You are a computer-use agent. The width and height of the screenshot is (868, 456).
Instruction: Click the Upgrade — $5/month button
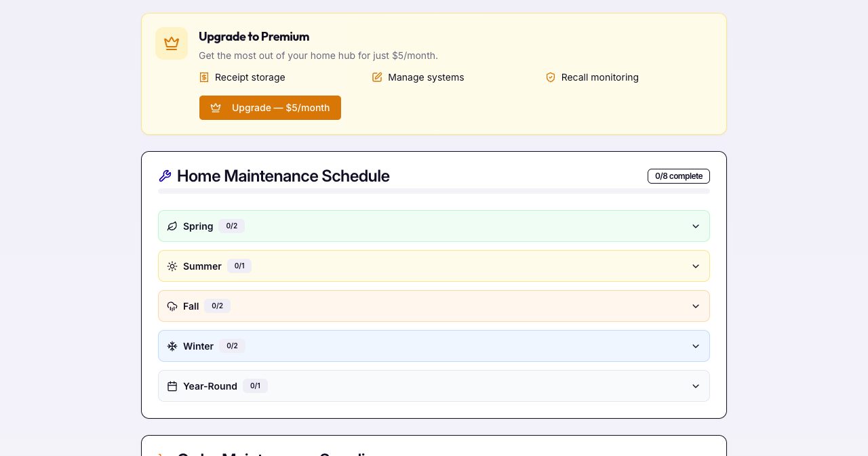point(270,108)
